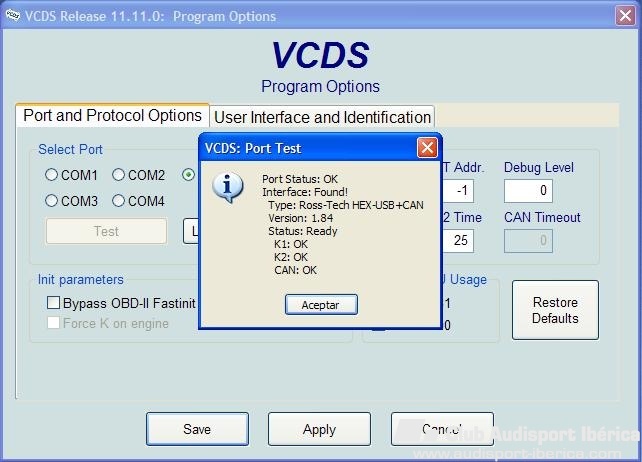Select the COM4 port radio button

pos(118,201)
